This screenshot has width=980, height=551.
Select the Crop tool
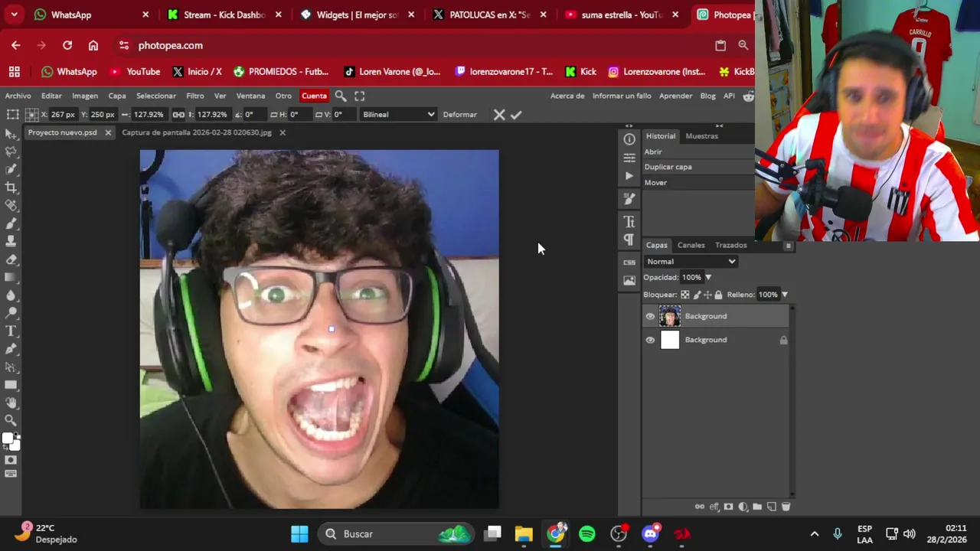11,187
